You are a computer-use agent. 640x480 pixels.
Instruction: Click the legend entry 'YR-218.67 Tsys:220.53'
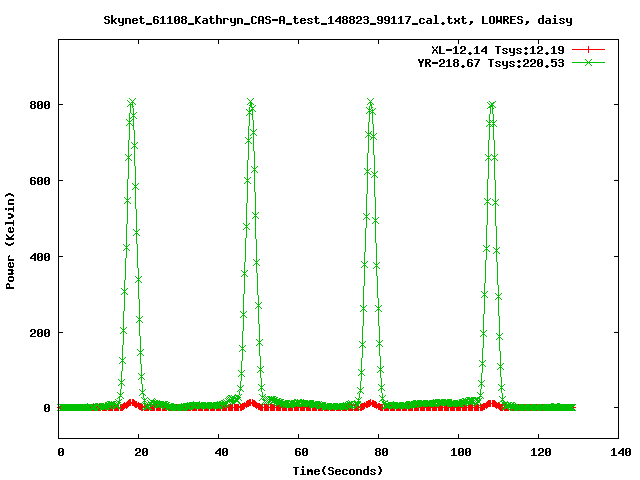click(x=491, y=63)
